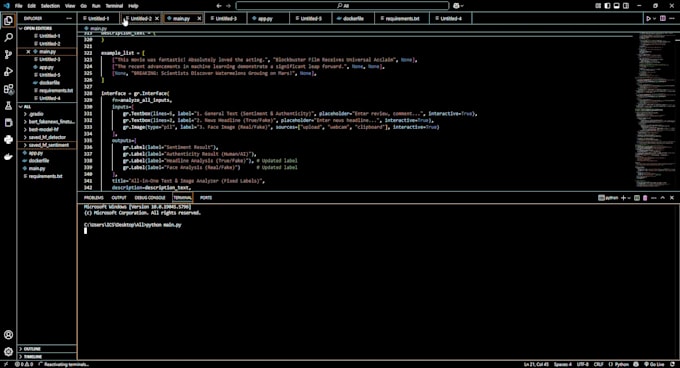Open the Copilot dropdown arrow
This screenshot has height=368, width=680.
pos(462,6)
